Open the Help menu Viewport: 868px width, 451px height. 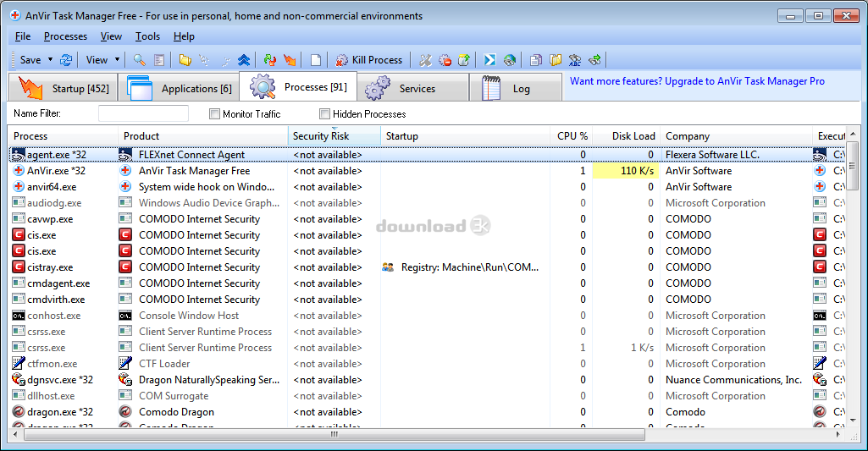[184, 36]
